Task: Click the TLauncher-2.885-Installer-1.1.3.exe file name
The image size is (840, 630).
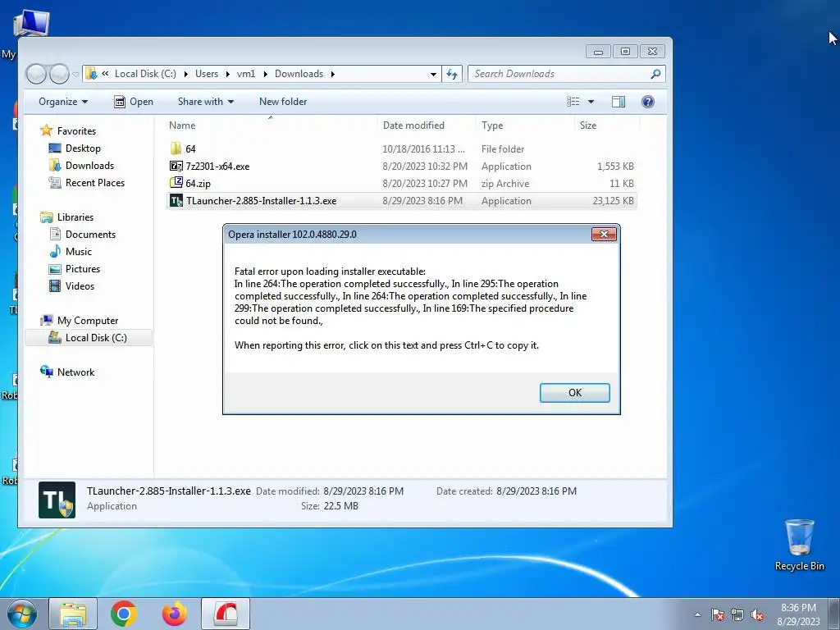Action: (262, 201)
